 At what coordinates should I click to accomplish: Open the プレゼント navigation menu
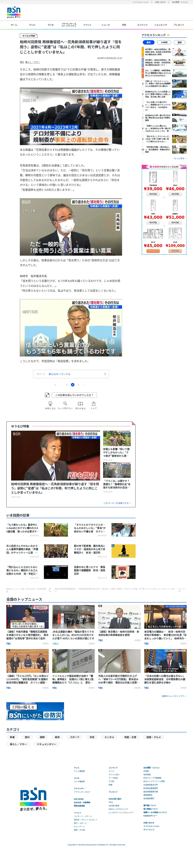click(179, 25)
